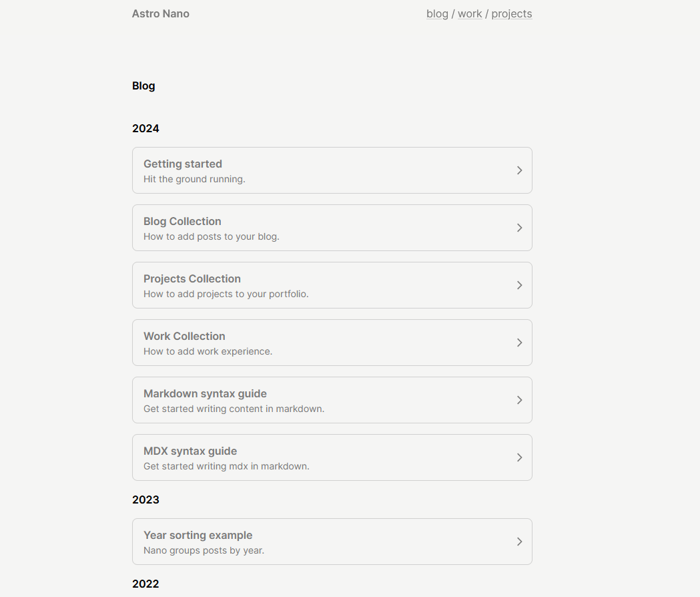Click the Astro Nano site title
Viewport: 700px width, 597px height.
point(161,14)
